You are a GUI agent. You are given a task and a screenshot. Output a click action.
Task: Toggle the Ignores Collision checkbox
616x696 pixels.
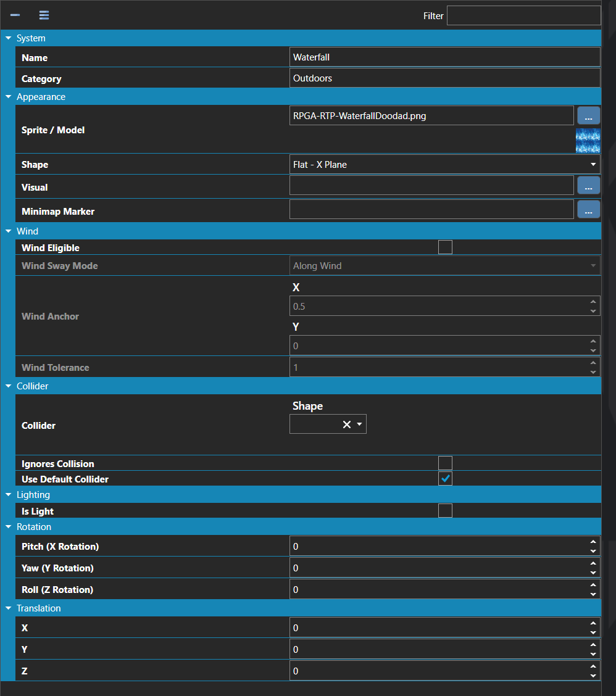(x=445, y=463)
